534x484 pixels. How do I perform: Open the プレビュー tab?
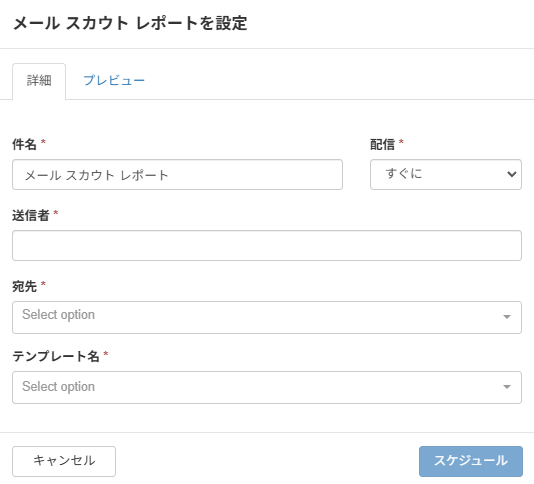tap(114, 81)
